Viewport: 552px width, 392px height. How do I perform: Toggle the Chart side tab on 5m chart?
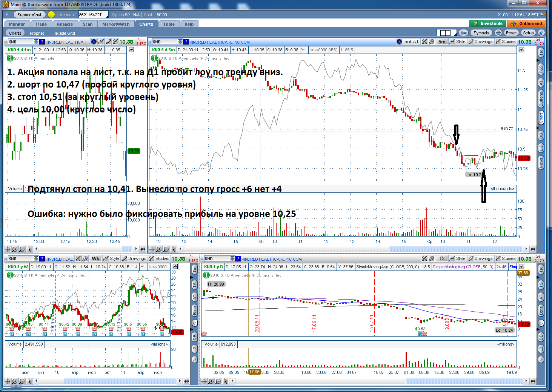click(x=541, y=118)
